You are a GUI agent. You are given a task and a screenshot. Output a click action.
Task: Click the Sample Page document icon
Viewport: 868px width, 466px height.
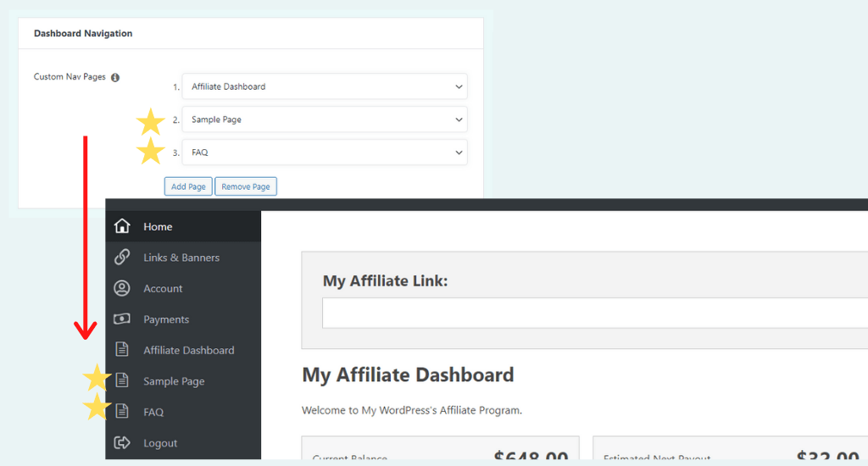[x=122, y=380]
